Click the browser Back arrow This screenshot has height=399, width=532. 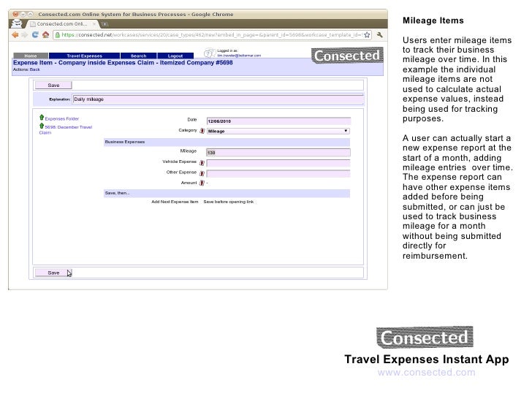point(15,35)
